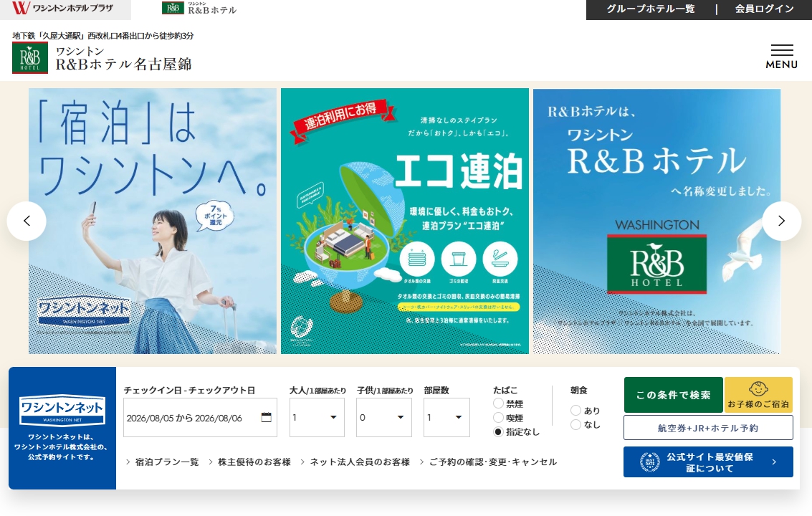Select 喫煙 smoking preference radio
The height and width of the screenshot is (516, 812).
pyautogui.click(x=498, y=417)
